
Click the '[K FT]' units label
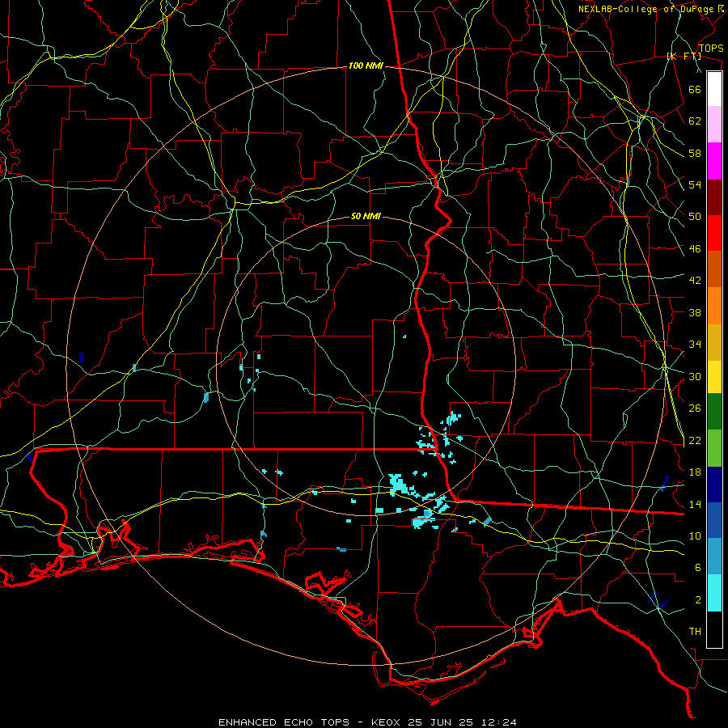tap(684, 57)
